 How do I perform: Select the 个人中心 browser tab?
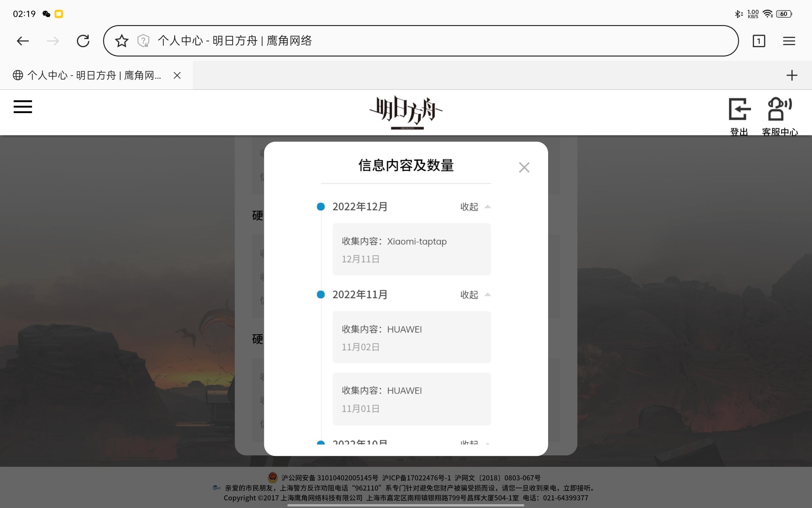pos(96,75)
